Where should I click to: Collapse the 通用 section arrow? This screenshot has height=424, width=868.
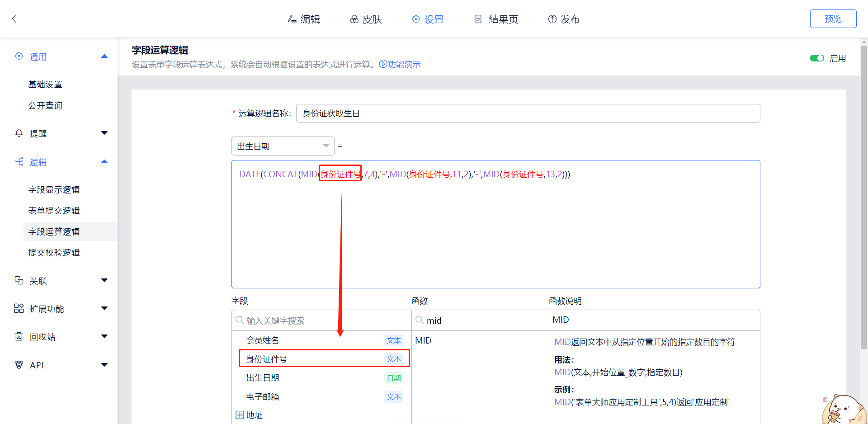click(x=104, y=57)
